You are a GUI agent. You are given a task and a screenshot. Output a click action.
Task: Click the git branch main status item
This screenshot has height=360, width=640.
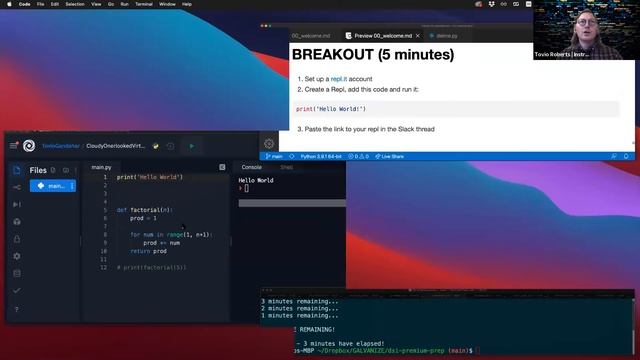[274, 156]
